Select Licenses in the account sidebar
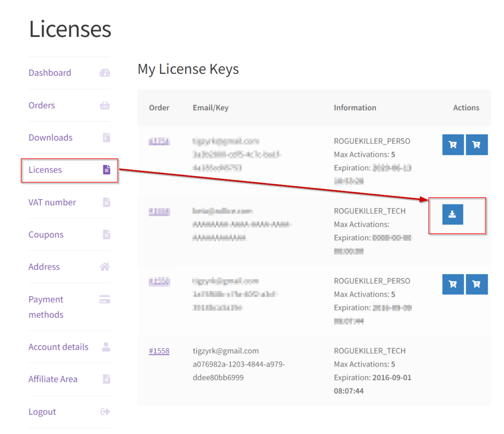 [x=45, y=170]
